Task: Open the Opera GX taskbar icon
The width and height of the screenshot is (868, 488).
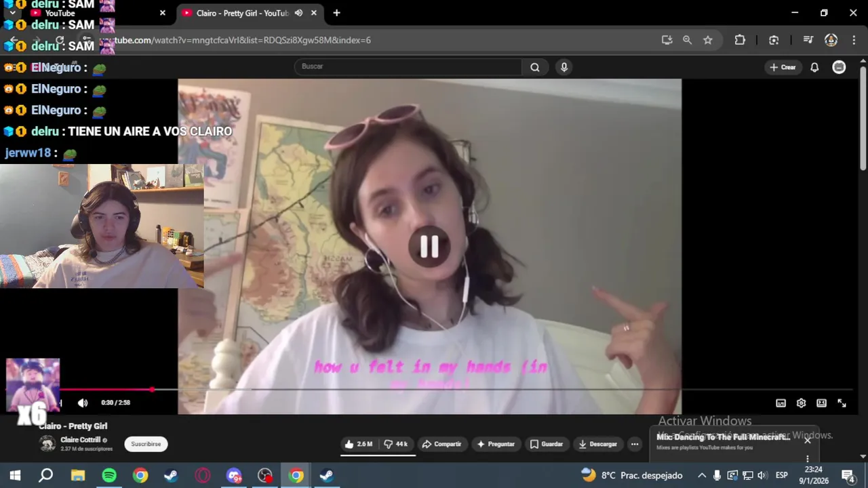Action: coord(203,475)
